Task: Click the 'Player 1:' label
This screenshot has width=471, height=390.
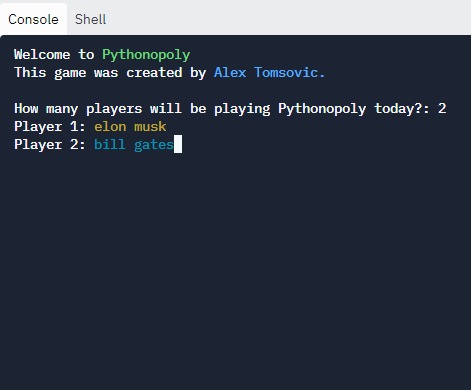Action: (x=50, y=127)
